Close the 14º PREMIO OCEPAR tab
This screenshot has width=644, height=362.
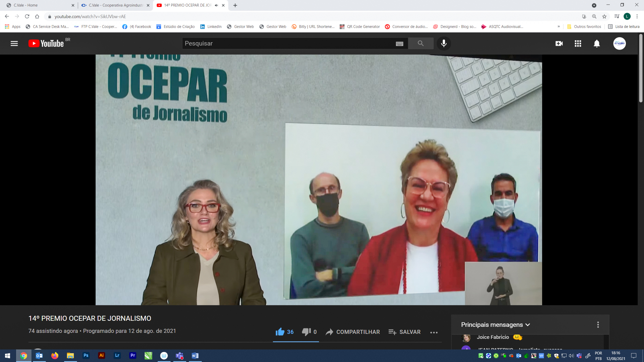tap(223, 5)
